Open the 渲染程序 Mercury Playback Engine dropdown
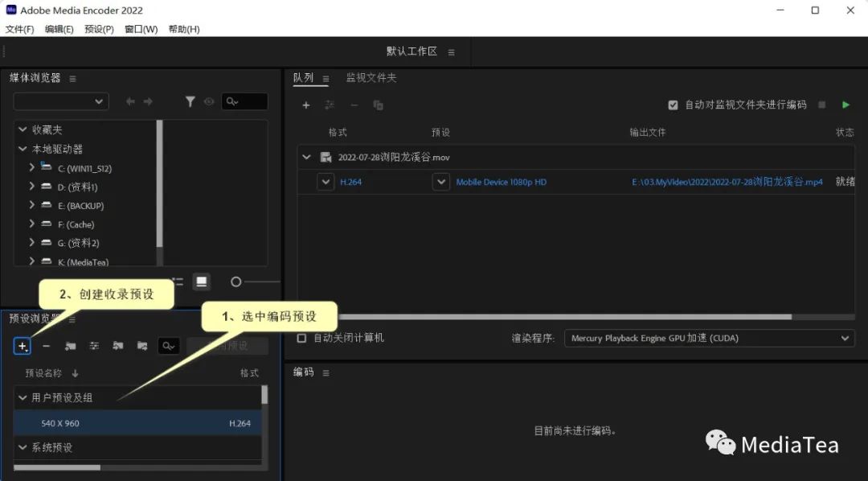Viewport: 868px width, 481px height. (x=709, y=338)
